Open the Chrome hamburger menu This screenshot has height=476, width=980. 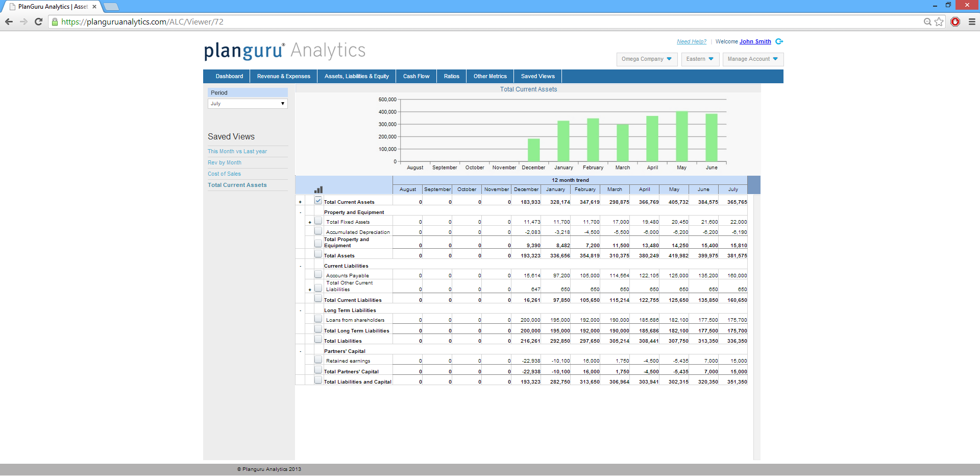(x=972, y=21)
